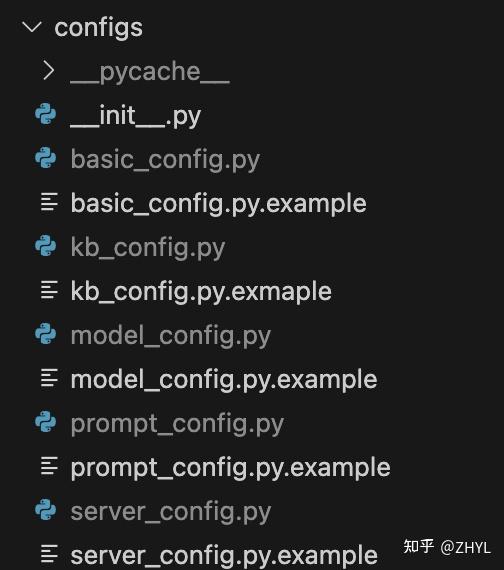Click the text file icon of basic_config.py.example

(49, 202)
